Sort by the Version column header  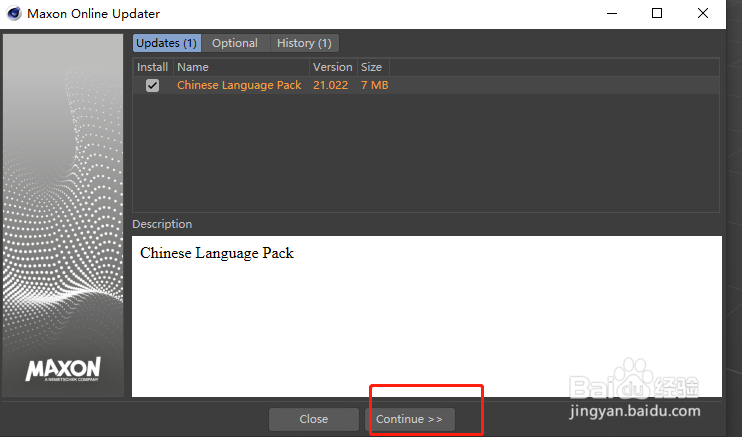[333, 67]
